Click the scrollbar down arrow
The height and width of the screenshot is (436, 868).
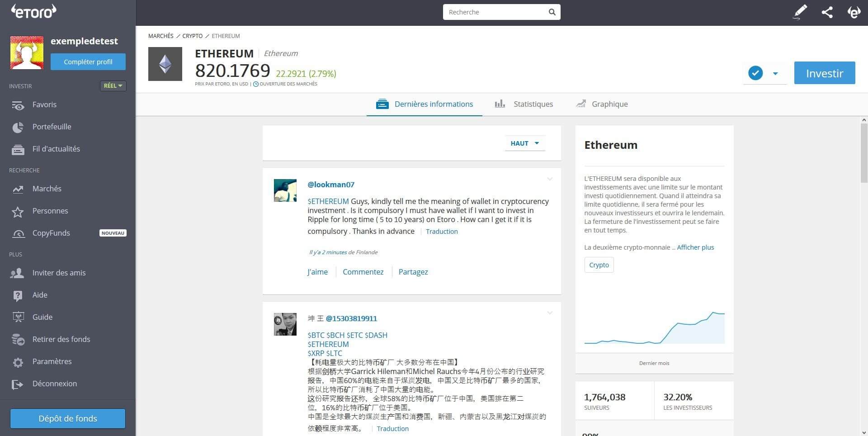click(864, 432)
